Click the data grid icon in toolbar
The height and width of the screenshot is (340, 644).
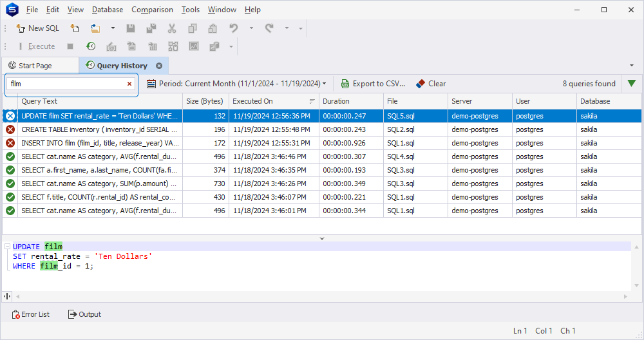pyautogui.click(x=153, y=46)
